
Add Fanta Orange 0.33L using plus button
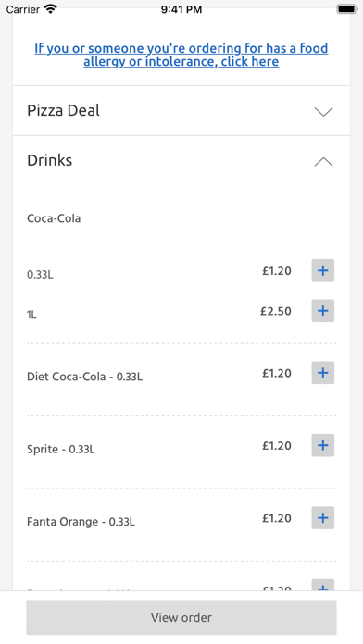pyautogui.click(x=322, y=518)
